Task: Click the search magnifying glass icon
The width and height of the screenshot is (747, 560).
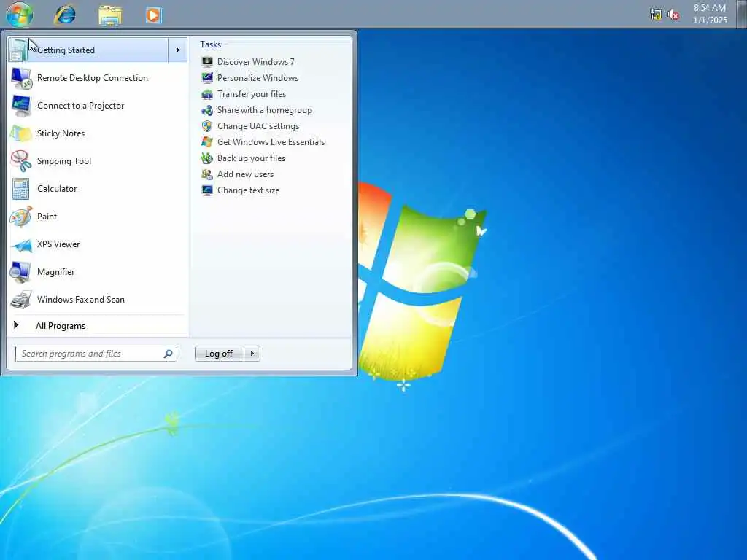Action: [169, 354]
